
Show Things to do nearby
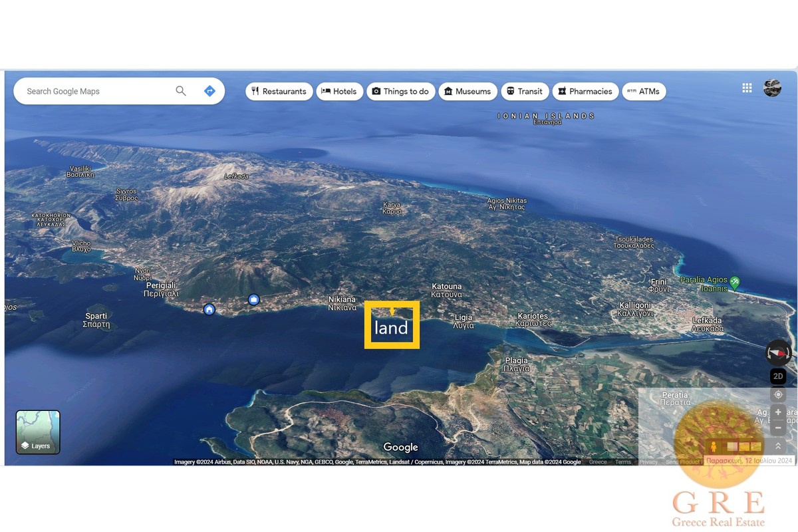tap(400, 92)
